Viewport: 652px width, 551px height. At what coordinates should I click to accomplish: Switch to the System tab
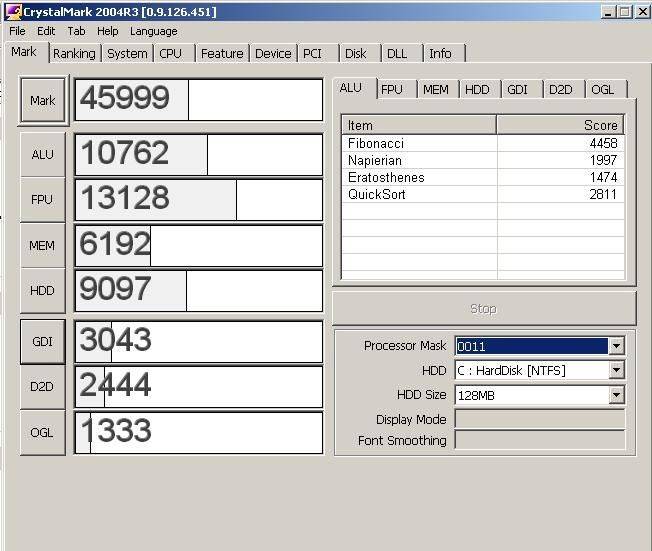pos(127,54)
